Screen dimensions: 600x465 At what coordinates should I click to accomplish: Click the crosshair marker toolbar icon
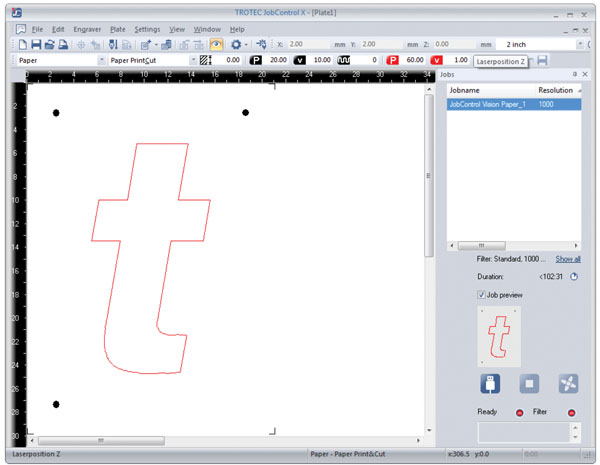pos(81,45)
